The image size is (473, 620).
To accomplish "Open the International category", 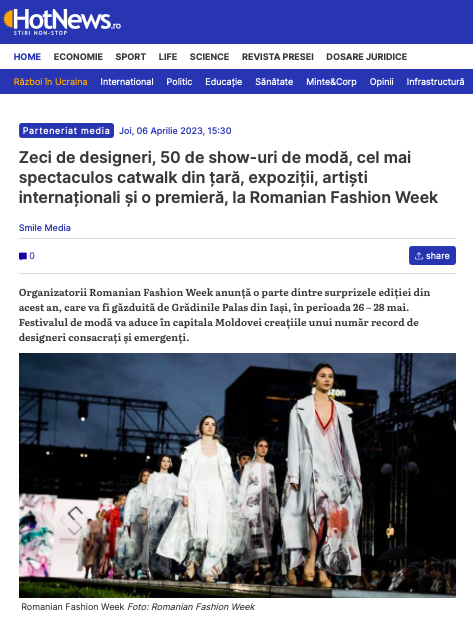I will coord(127,82).
